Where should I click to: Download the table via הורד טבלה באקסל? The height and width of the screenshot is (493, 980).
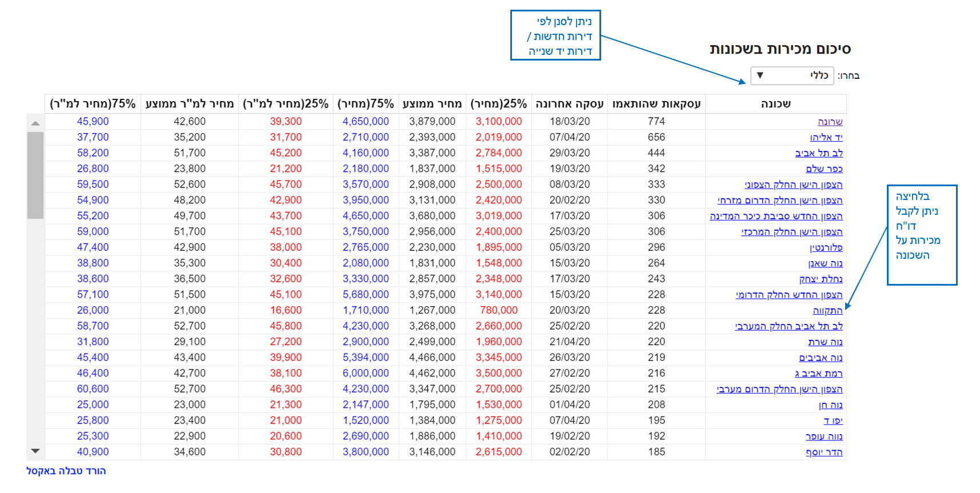[x=66, y=471]
